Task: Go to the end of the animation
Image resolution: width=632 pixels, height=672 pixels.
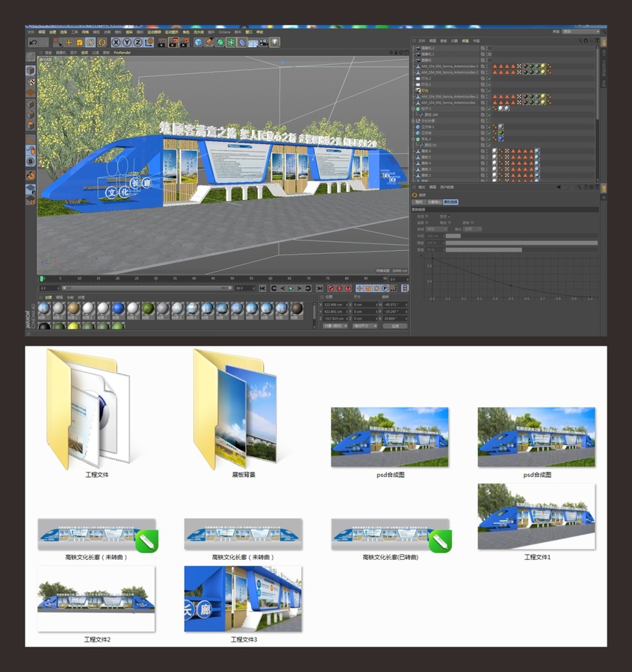Action: coord(320,288)
